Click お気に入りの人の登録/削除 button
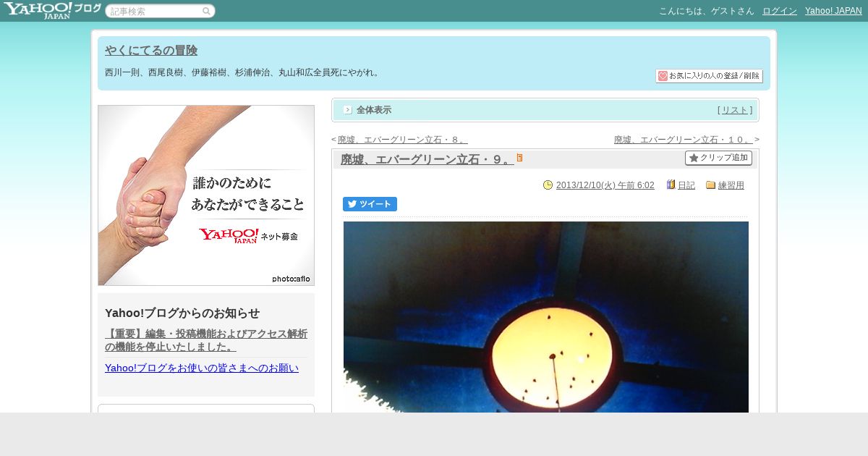The image size is (868, 456). [x=709, y=76]
